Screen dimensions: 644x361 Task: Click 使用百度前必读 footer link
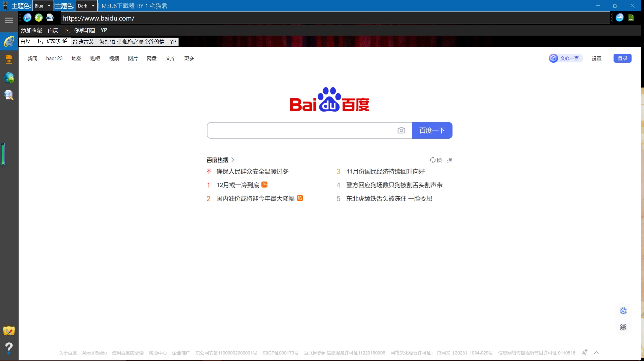click(x=128, y=353)
